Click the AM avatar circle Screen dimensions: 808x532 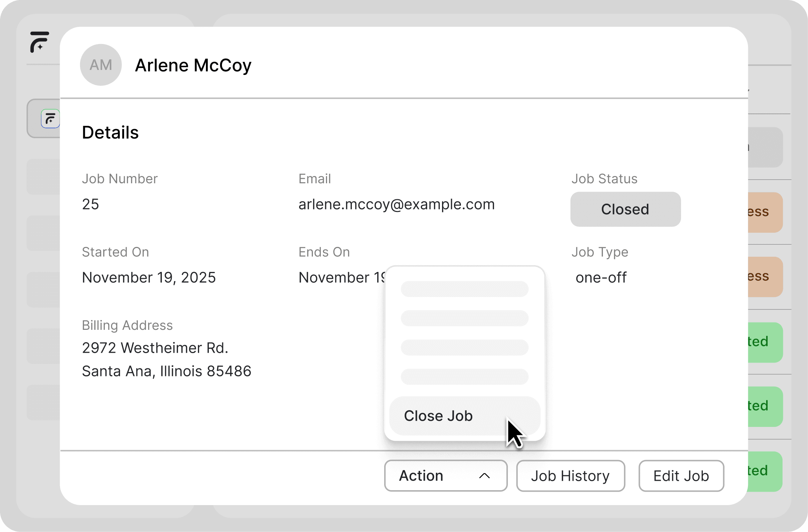pyautogui.click(x=101, y=65)
